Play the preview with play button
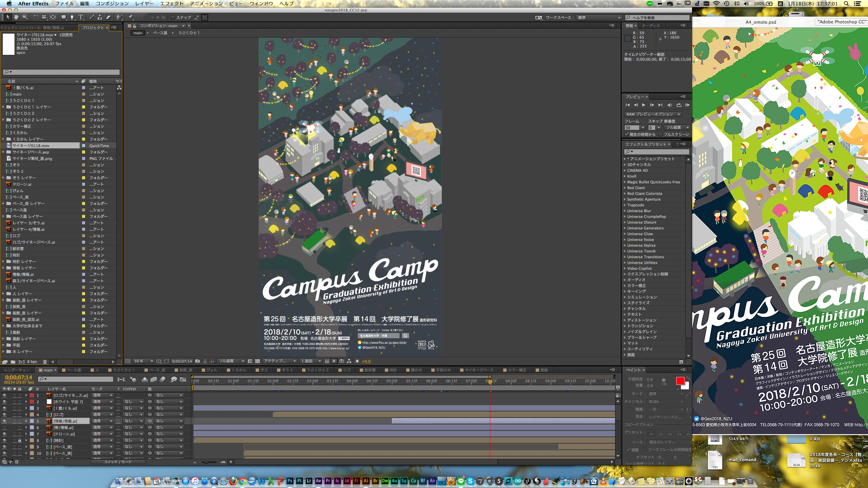The height and width of the screenshot is (488, 868). coord(644,105)
